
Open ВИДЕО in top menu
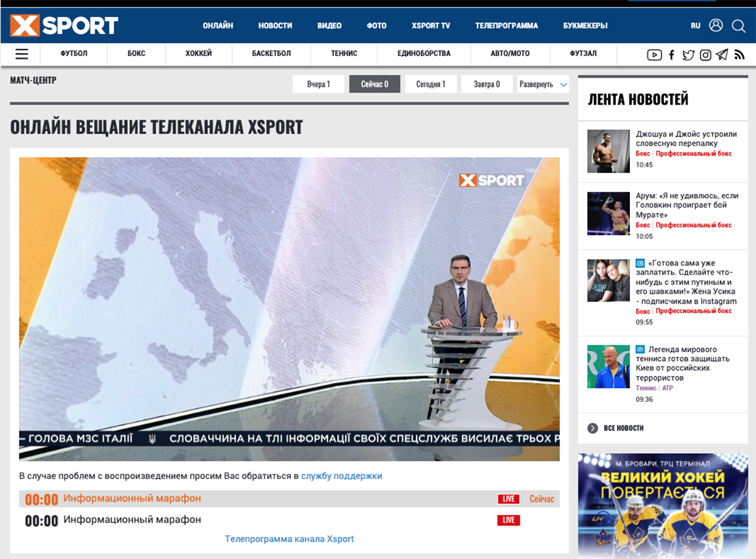pyautogui.click(x=329, y=26)
